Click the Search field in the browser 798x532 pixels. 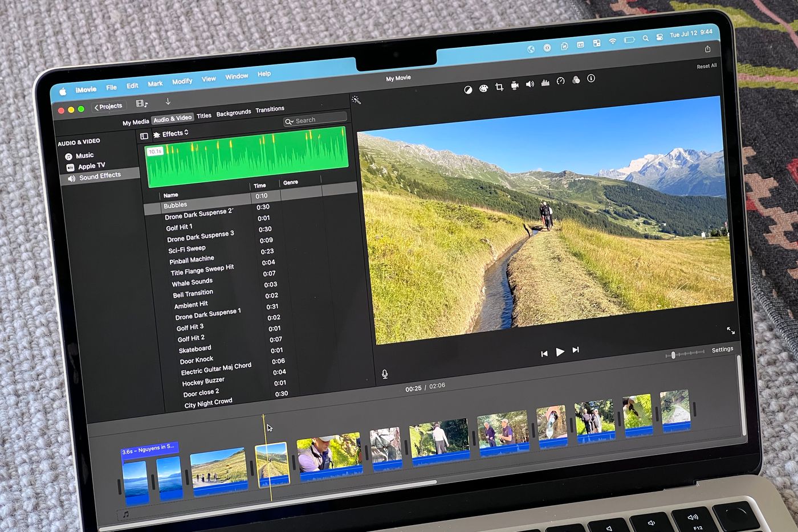[x=315, y=120]
